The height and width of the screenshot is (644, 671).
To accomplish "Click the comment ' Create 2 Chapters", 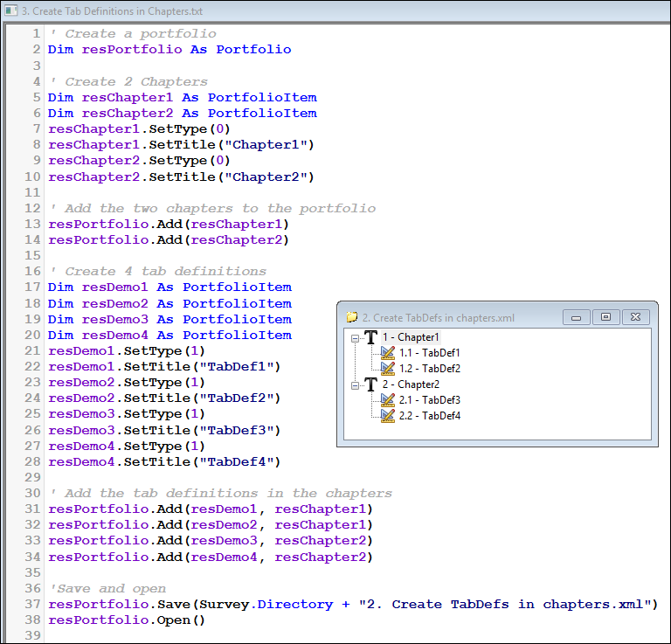I will 128,81.
